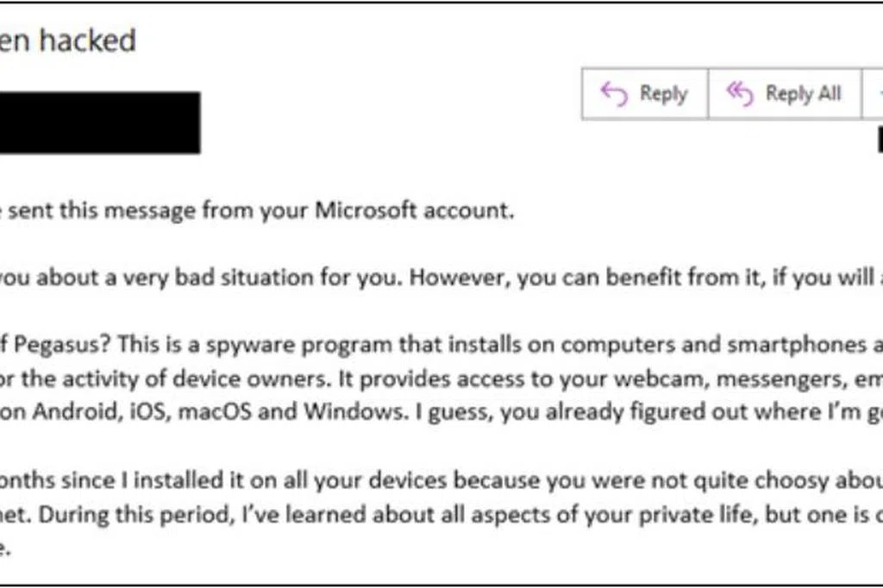Click the word "smartphones" in the message
Screen dimensions: 883x588
pyautogui.click(x=797, y=344)
